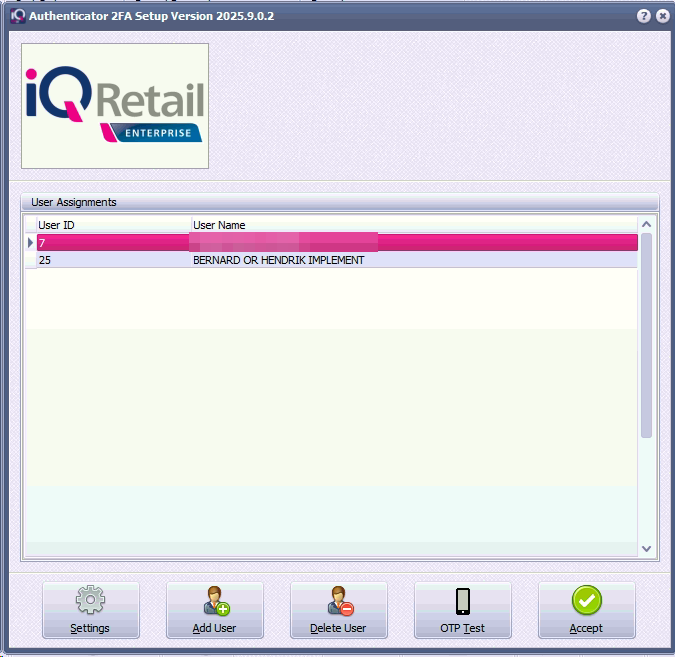
Task: Open help via title bar question mark
Action: pyautogui.click(x=644, y=17)
